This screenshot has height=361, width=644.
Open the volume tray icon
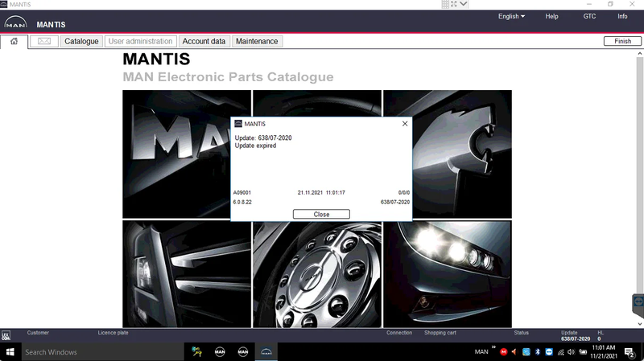[x=571, y=352]
